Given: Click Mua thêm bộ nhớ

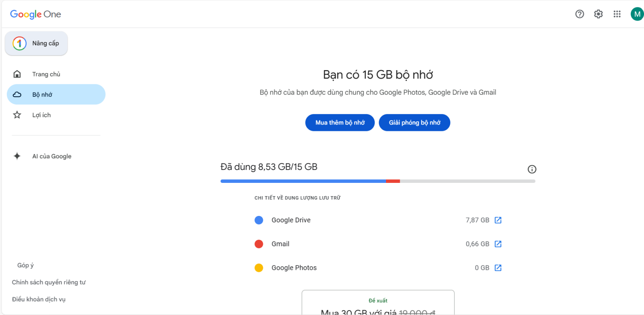Looking at the screenshot, I should (339, 122).
